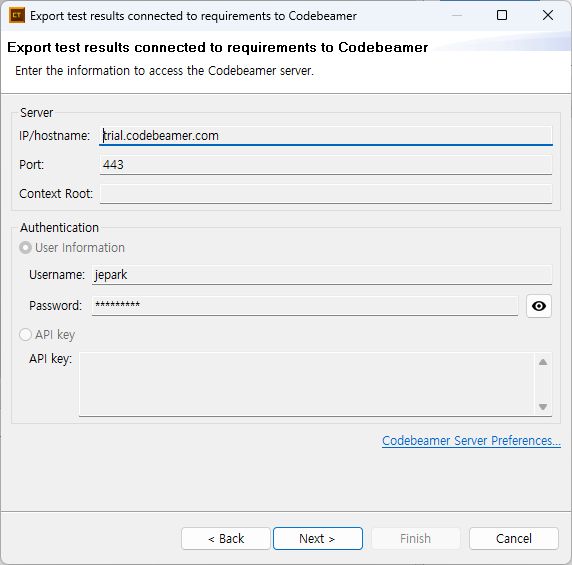Click the disabled Finish button
This screenshot has height=565, width=572.
click(416, 538)
